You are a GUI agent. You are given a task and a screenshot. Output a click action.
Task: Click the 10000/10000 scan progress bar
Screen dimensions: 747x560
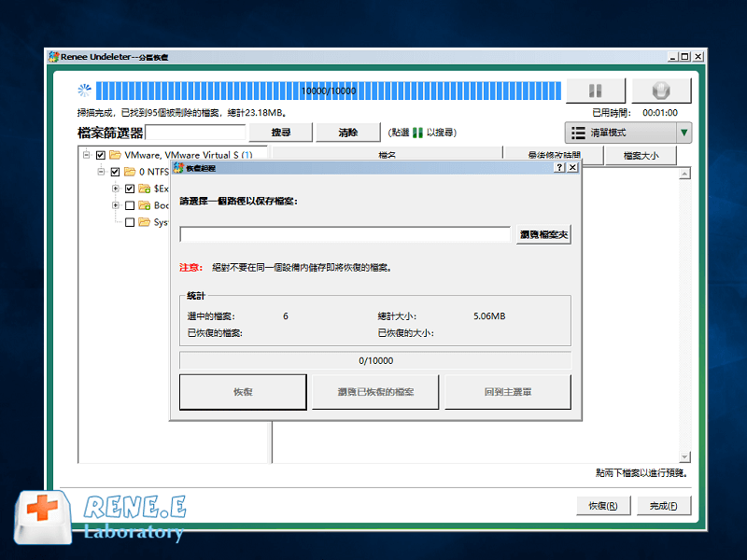(x=329, y=91)
